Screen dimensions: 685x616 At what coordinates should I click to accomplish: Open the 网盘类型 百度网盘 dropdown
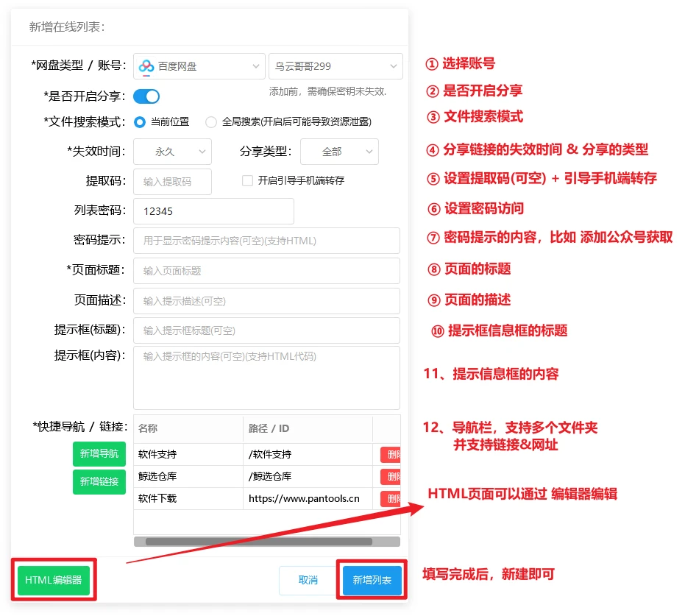(x=199, y=66)
